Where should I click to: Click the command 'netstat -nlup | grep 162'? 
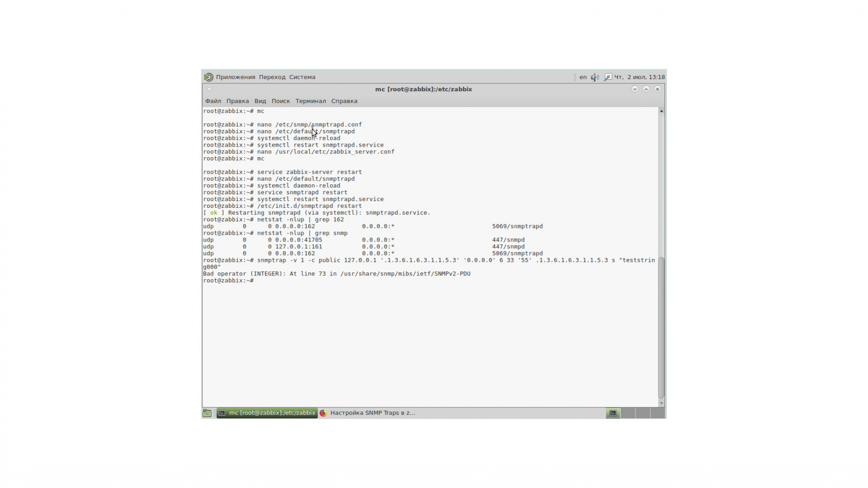pyautogui.click(x=300, y=219)
